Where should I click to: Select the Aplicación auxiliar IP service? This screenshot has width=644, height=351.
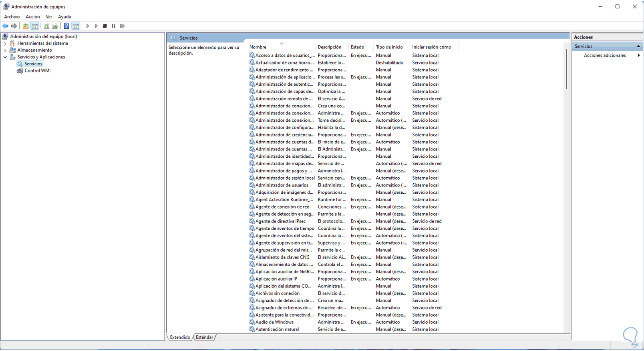click(276, 279)
